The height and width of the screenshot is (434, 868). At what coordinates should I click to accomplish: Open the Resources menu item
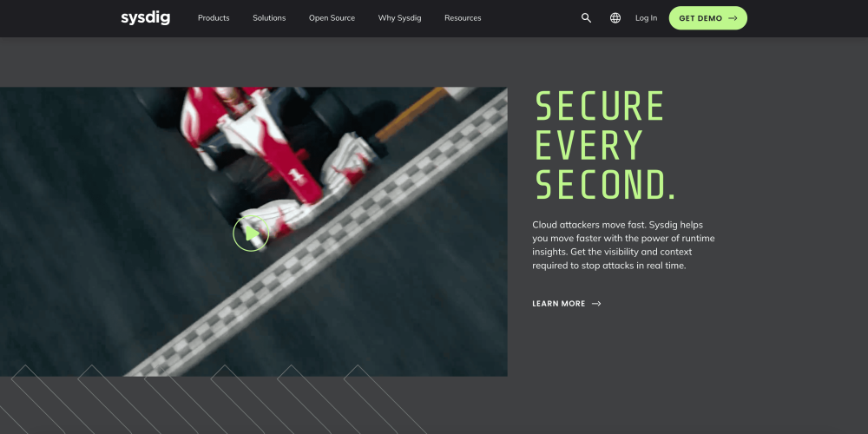pos(463,17)
